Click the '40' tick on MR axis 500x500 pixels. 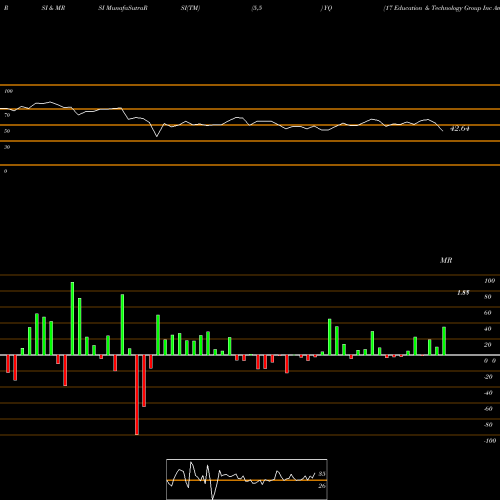[488, 329]
